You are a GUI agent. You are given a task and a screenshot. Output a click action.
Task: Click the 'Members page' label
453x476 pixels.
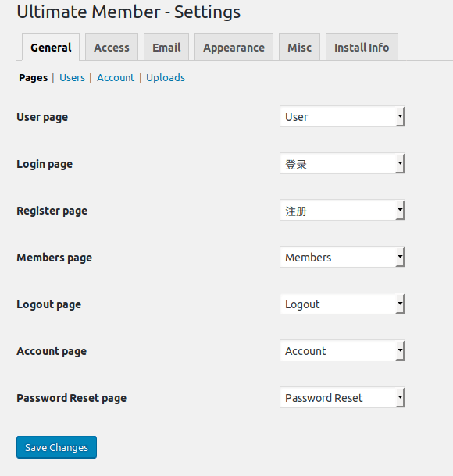[55, 258]
